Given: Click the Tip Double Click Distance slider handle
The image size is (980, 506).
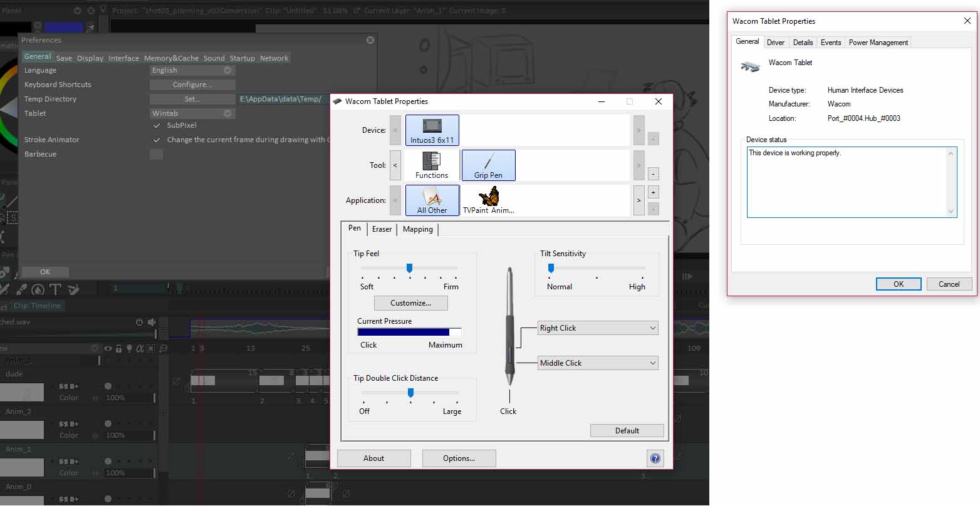Looking at the screenshot, I should click(x=410, y=393).
